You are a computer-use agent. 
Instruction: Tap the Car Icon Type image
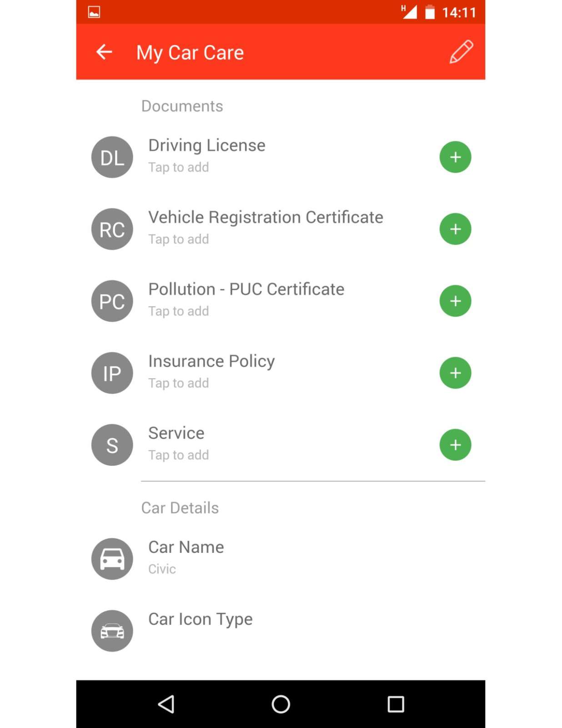112,631
